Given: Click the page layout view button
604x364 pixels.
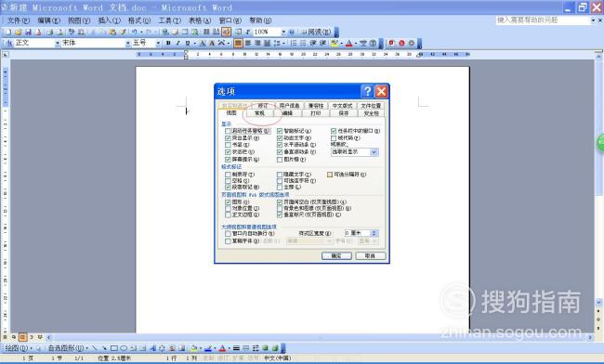Looking at the screenshot, I should pyautogui.click(x=22, y=337).
